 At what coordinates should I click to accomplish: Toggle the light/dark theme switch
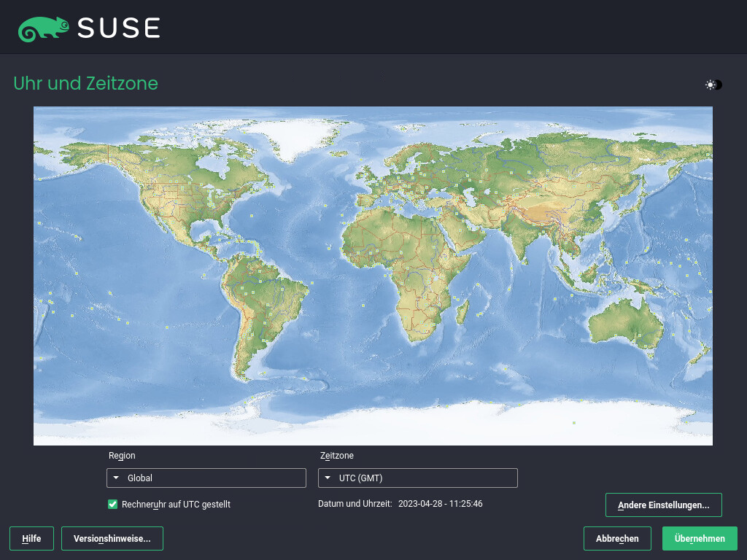tap(713, 85)
